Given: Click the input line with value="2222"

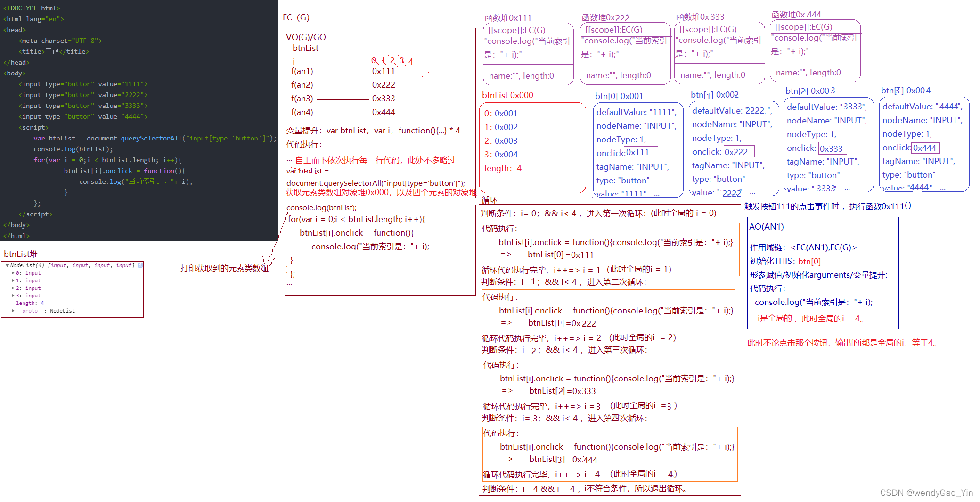Looking at the screenshot, I should [x=83, y=95].
